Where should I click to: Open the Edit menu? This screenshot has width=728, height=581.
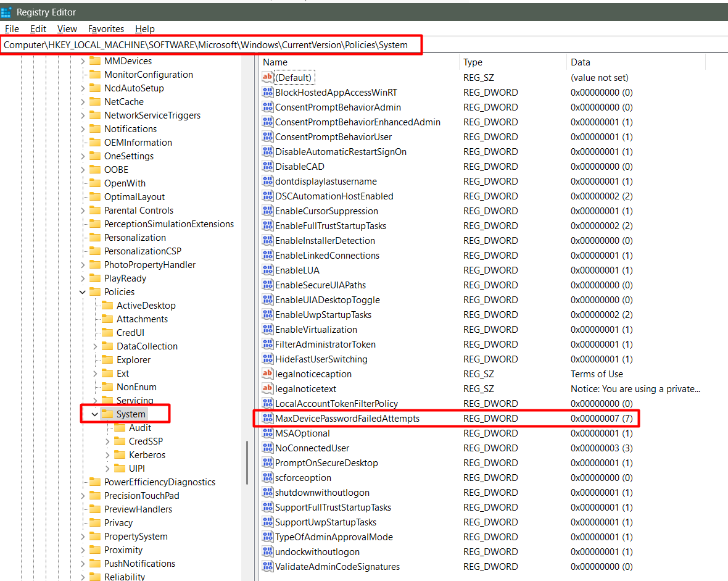click(38, 29)
